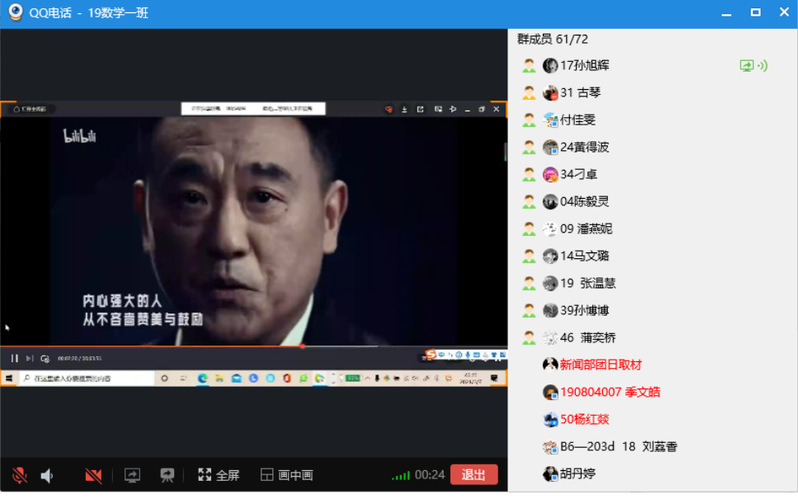Click the bilibili logo on the video
Image resolution: width=798 pixels, height=504 pixels.
tap(79, 136)
